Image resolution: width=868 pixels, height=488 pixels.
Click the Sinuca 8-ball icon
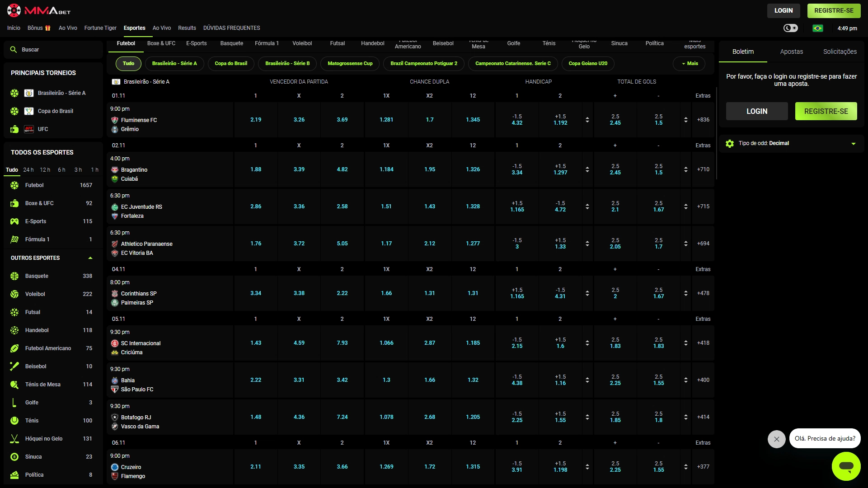coord(14,457)
